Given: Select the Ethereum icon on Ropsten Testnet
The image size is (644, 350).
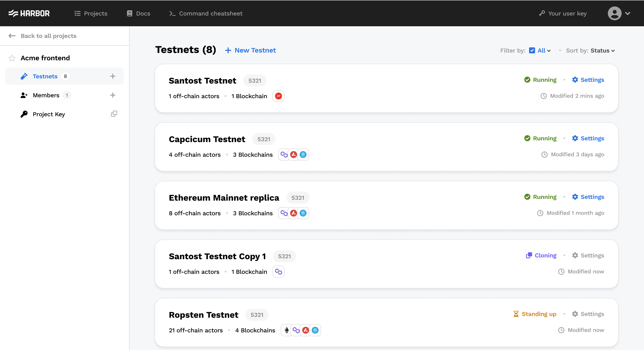Looking at the screenshot, I should click(x=286, y=330).
